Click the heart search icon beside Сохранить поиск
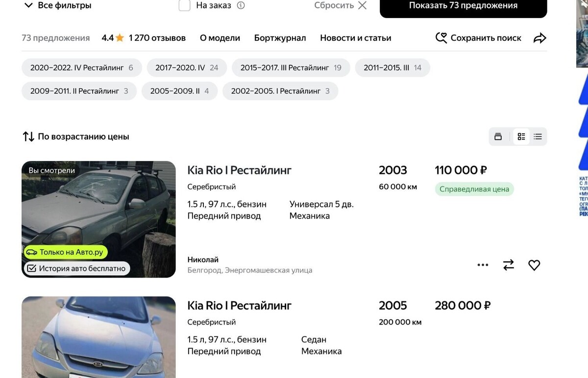The height and width of the screenshot is (378, 588). pyautogui.click(x=441, y=38)
